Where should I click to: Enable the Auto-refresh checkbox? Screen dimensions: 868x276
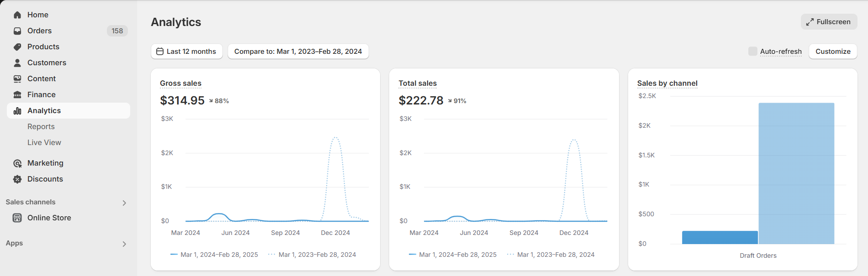(x=752, y=51)
